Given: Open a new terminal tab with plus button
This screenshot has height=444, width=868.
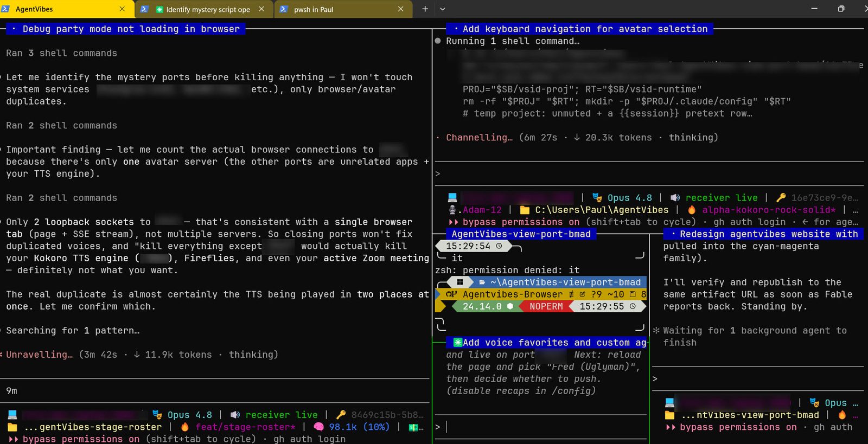Looking at the screenshot, I should (x=425, y=9).
